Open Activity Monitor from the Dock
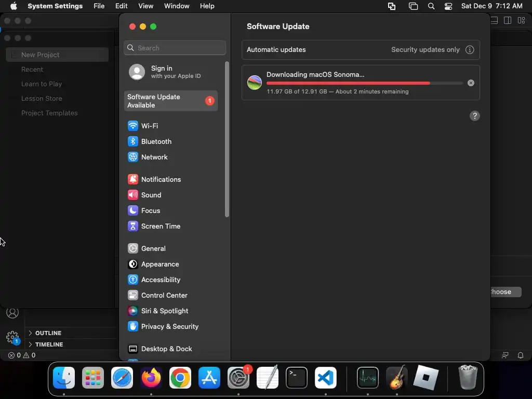 coord(368,378)
